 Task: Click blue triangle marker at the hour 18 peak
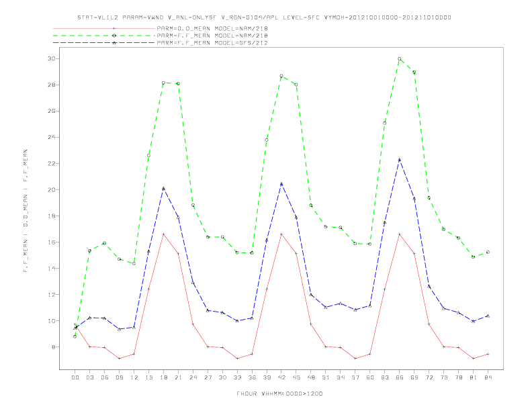click(163, 189)
